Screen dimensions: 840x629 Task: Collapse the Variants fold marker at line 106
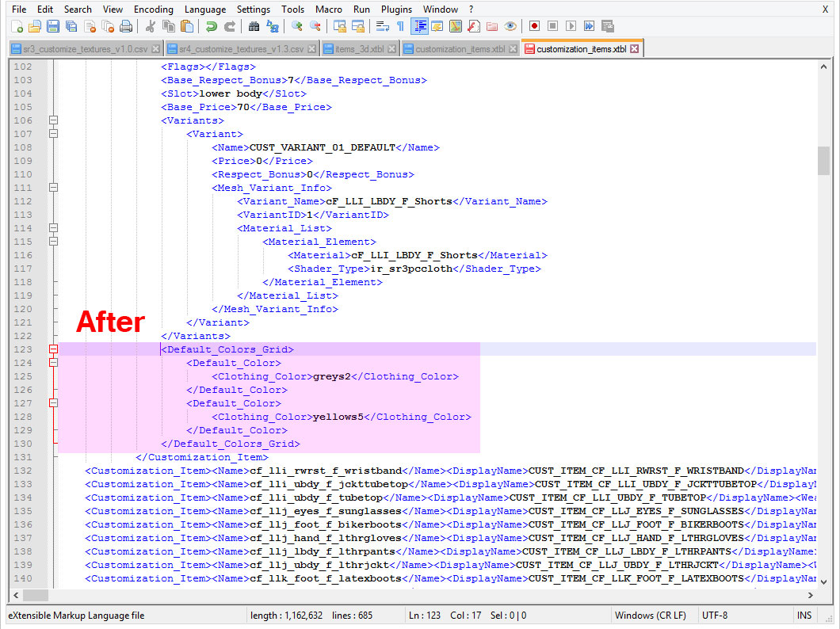pos(53,120)
